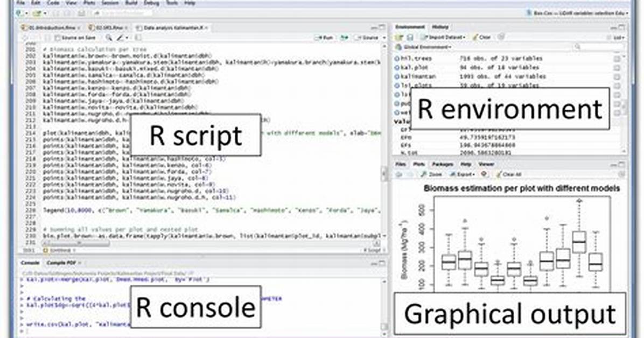Open the Source options dropdown arrow
The height and width of the screenshot is (338, 644).
pyautogui.click(x=384, y=38)
